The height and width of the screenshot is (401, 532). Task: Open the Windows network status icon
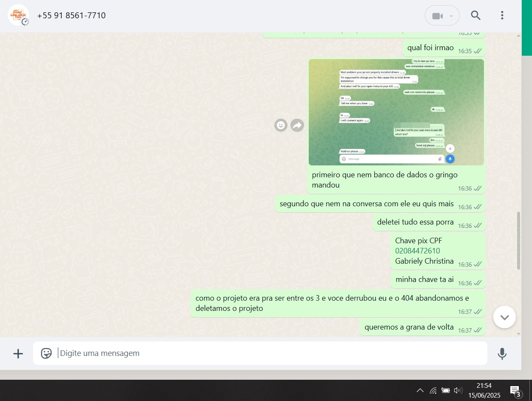[x=433, y=390]
